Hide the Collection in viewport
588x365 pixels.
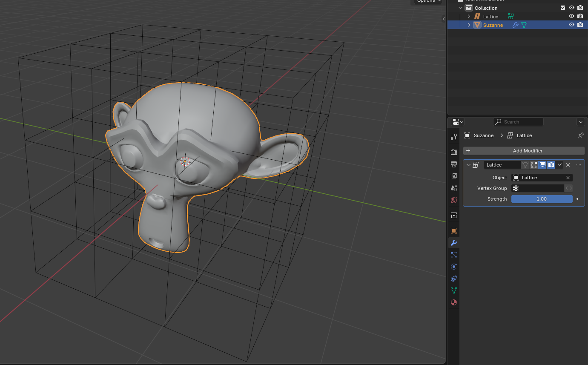tap(572, 8)
